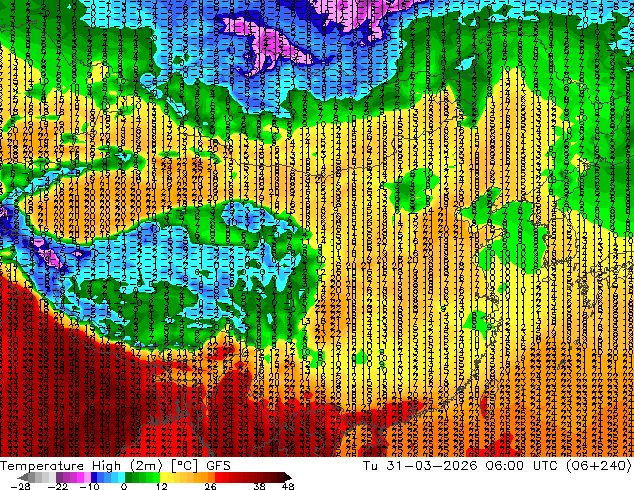Click the '-10' legend label
634x490 pixels.
(89, 486)
